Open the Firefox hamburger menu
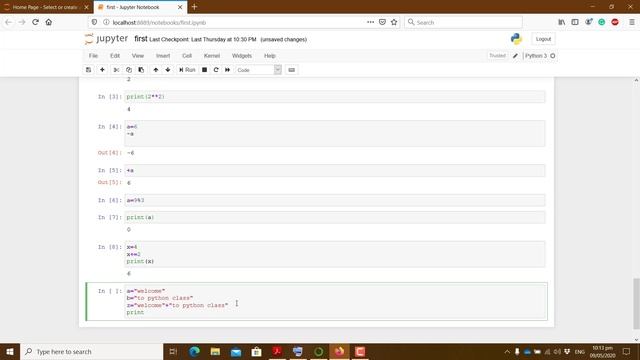This screenshot has height=360, width=640. coord(632,22)
